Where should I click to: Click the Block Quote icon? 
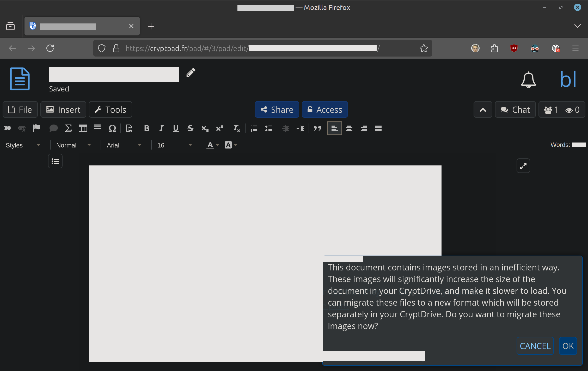click(x=317, y=128)
